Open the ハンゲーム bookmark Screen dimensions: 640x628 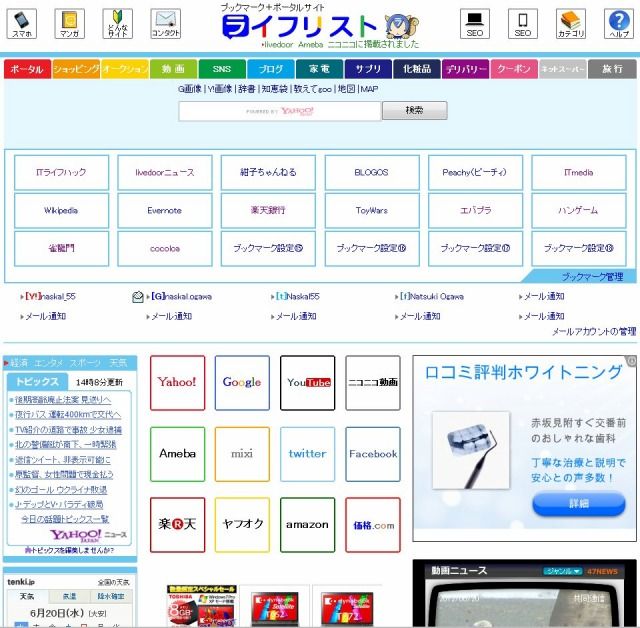point(579,211)
